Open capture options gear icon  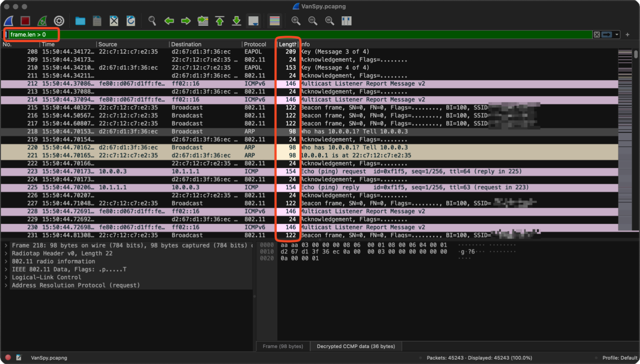pyautogui.click(x=59, y=21)
